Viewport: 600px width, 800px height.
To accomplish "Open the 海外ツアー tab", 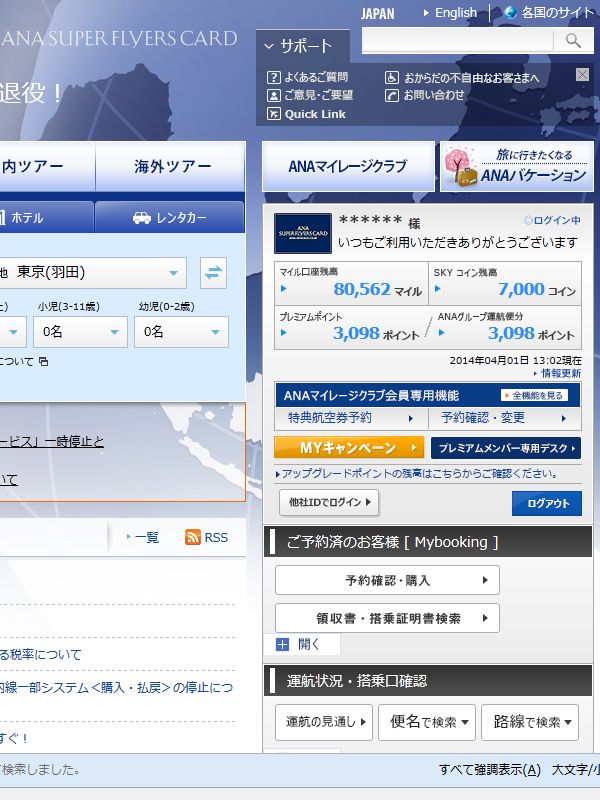I will click(x=170, y=166).
